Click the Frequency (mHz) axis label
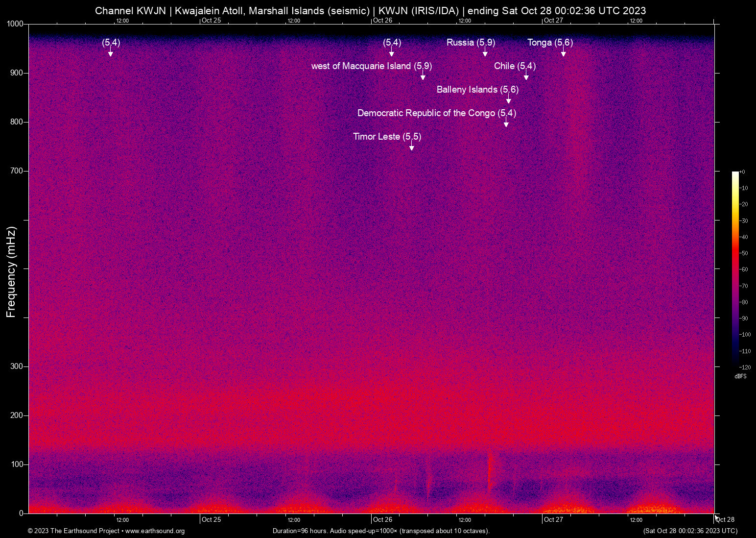 click(11, 272)
